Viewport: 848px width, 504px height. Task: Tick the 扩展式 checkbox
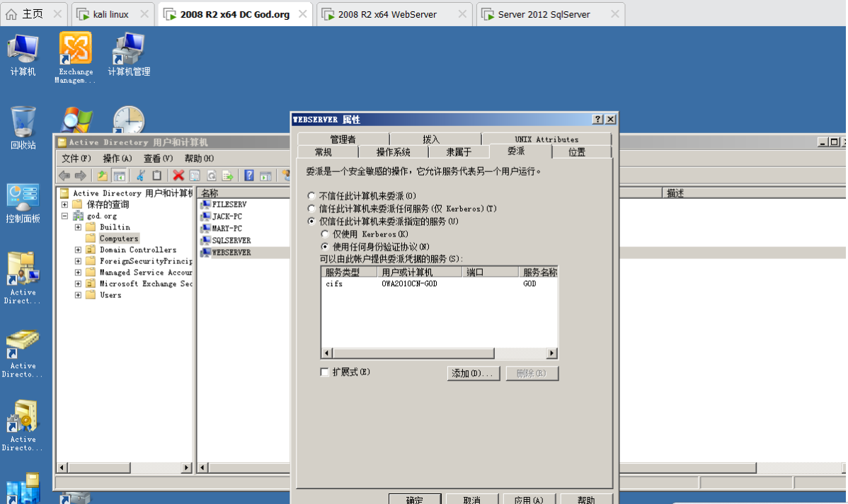(x=324, y=372)
